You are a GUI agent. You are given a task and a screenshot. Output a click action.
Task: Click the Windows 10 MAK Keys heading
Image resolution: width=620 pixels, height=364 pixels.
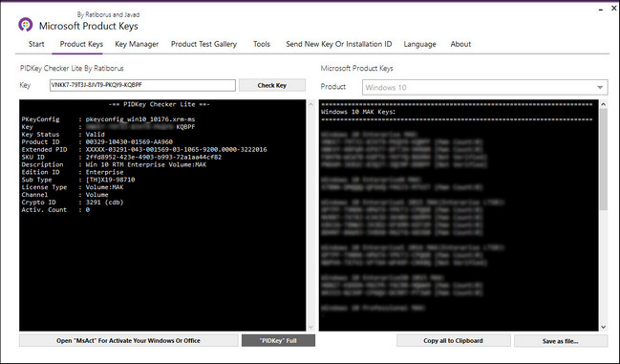358,112
